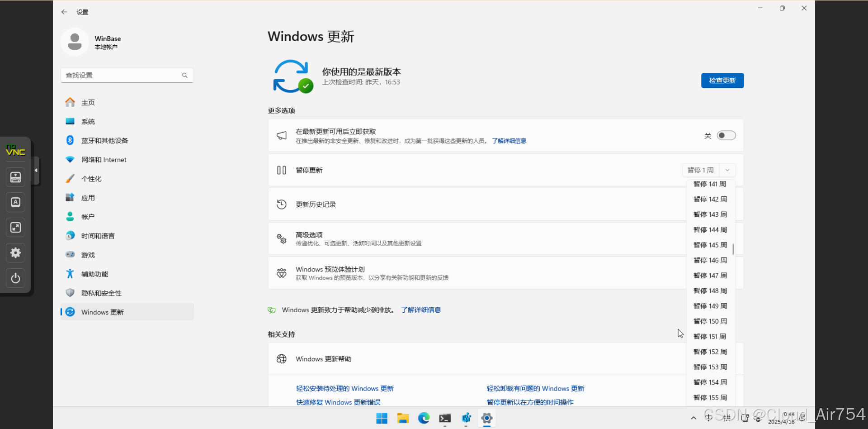Select 暂停 153 周 option
868x429 pixels.
pyautogui.click(x=710, y=367)
